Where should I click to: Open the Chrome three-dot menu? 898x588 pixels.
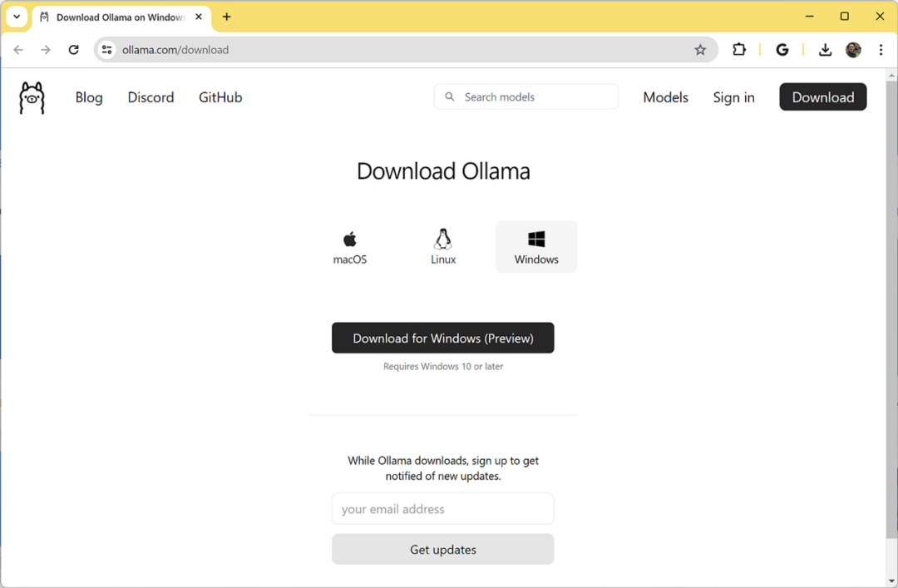tap(881, 50)
